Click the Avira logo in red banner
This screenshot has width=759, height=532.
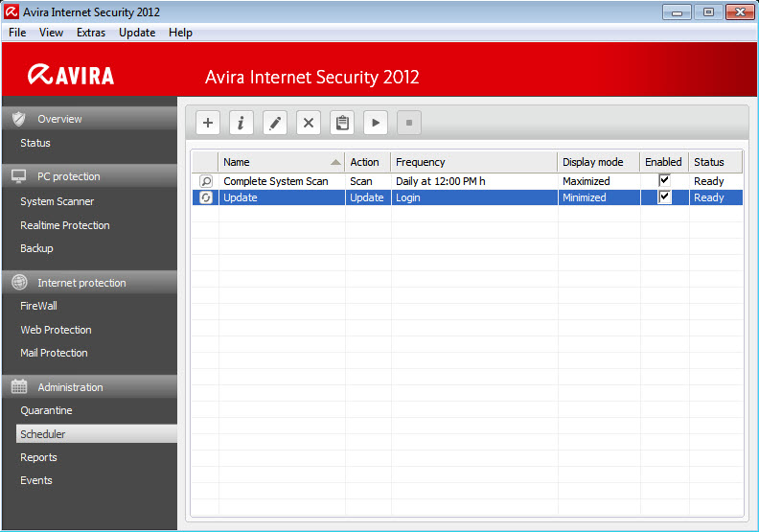(71, 75)
